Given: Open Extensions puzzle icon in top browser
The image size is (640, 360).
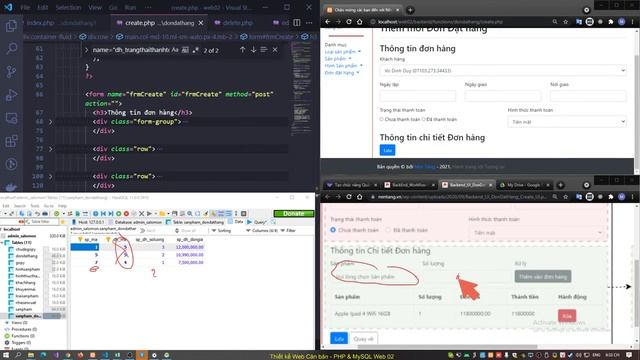Looking at the screenshot, I should coord(611,22).
